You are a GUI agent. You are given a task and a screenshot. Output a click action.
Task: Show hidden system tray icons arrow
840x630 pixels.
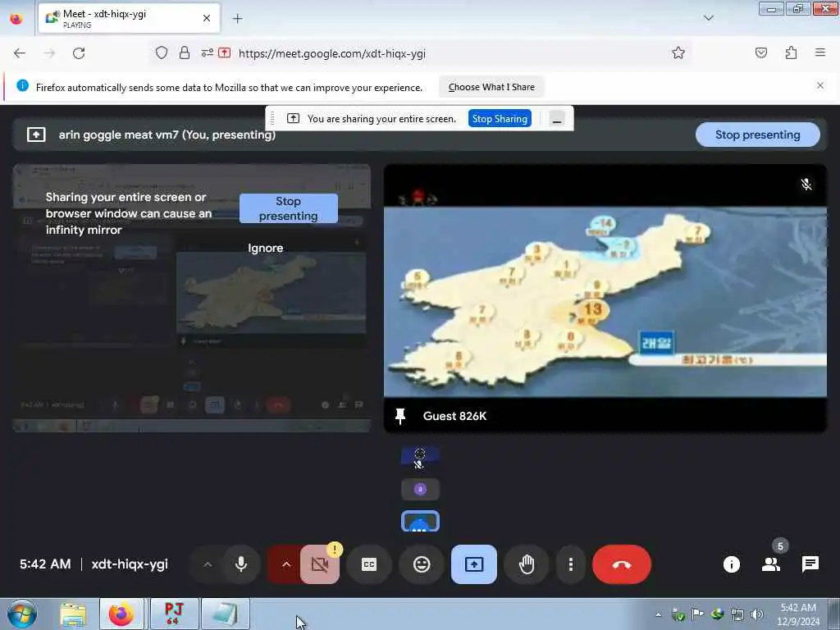click(x=658, y=614)
